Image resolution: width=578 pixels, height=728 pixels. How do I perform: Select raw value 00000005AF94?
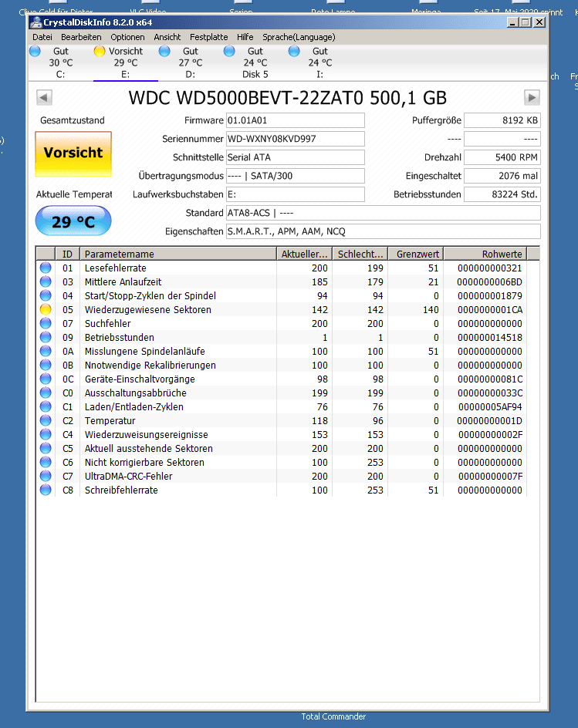[490, 406]
